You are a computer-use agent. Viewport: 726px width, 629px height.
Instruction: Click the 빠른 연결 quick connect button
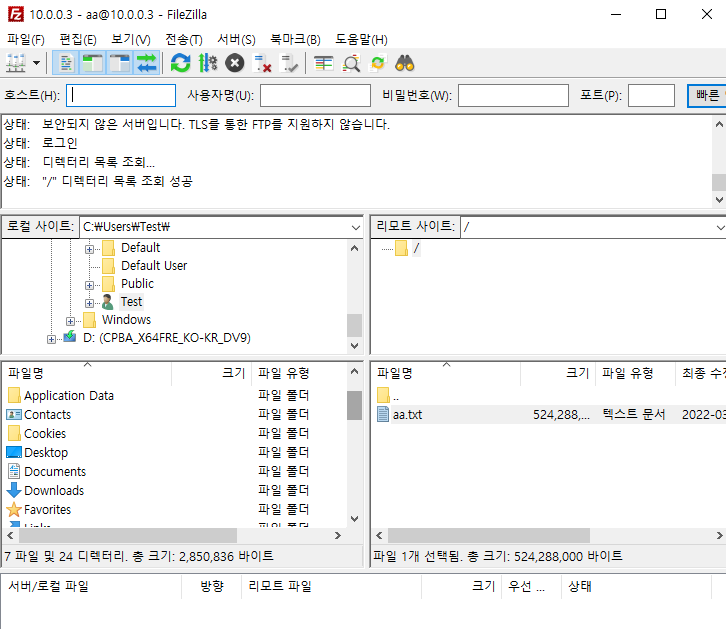(x=707, y=95)
